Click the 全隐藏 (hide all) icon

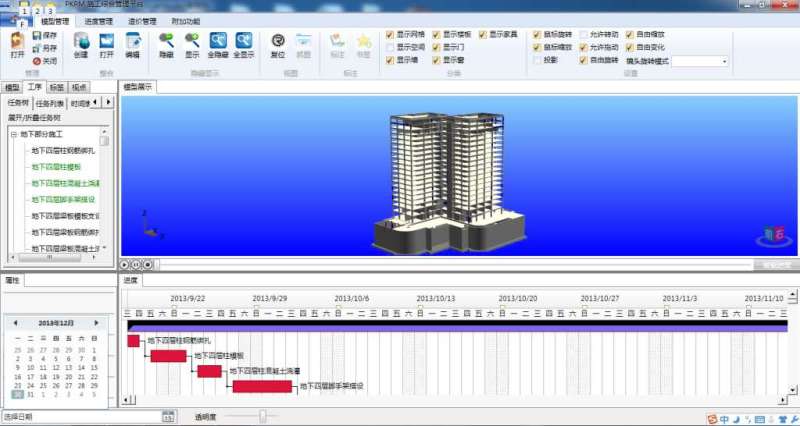coord(218,43)
